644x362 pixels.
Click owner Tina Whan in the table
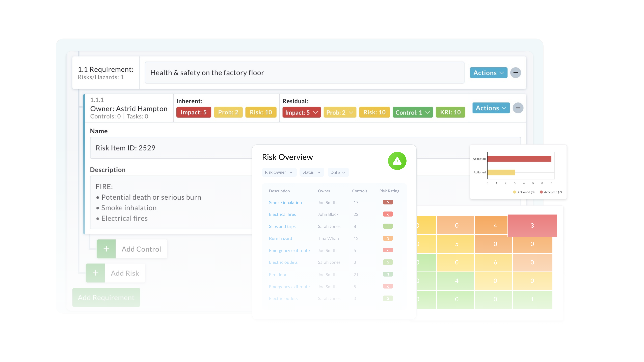coord(328,238)
